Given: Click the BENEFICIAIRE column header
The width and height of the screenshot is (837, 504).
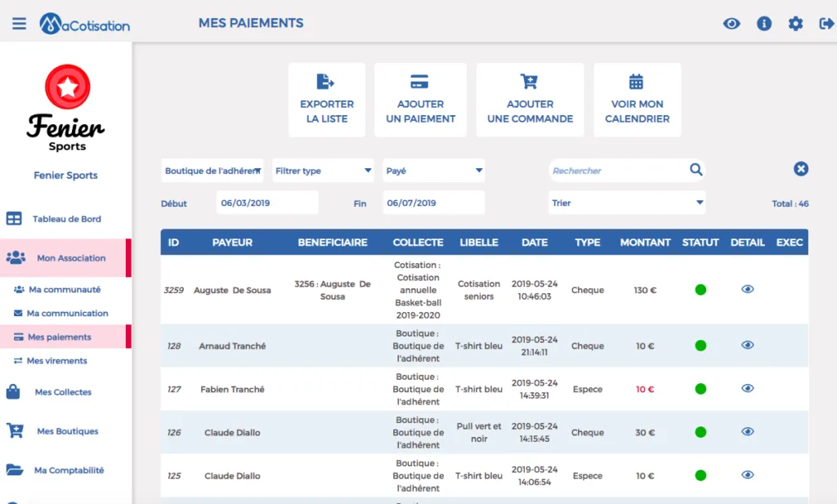Looking at the screenshot, I should (x=333, y=242).
